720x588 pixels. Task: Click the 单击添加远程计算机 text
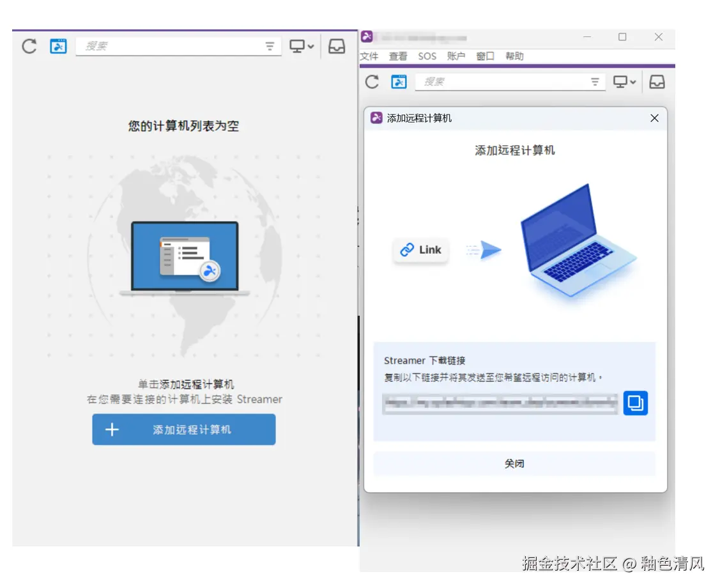pos(186,384)
